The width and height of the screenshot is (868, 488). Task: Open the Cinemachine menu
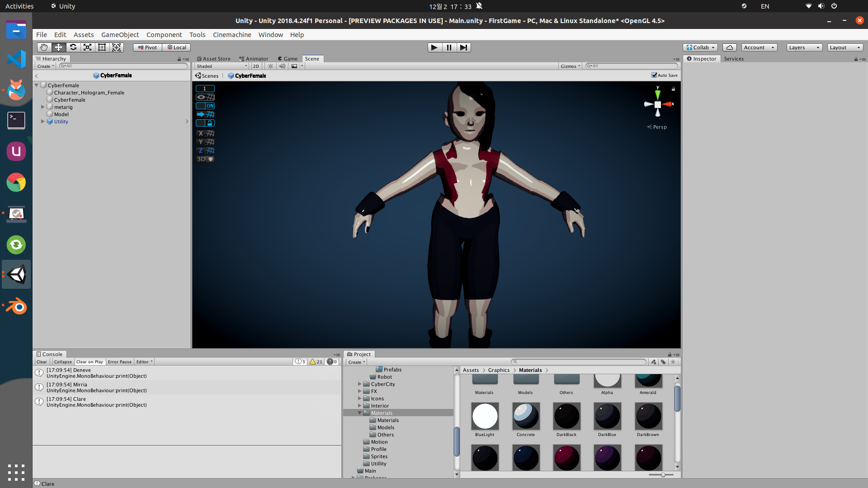[232, 35]
